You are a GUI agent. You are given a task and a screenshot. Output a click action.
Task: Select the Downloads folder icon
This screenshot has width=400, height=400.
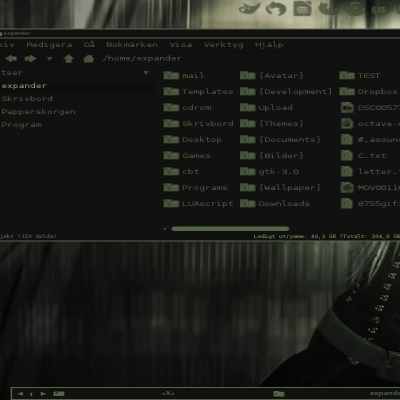coord(248,204)
